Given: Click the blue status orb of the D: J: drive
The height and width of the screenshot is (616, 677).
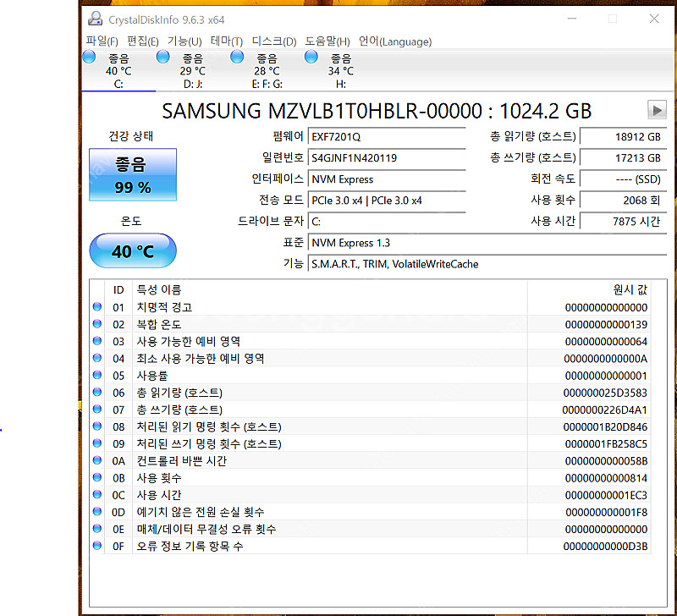Looking at the screenshot, I should tap(162, 57).
